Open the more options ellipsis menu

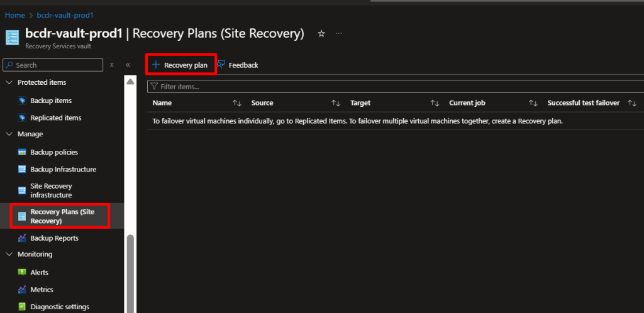[339, 33]
